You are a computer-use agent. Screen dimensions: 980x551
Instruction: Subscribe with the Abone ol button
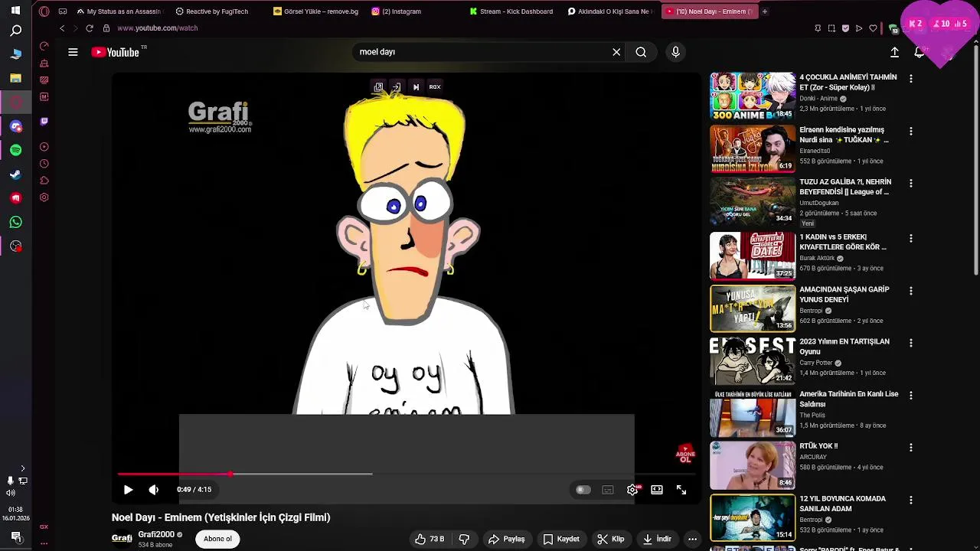point(217,539)
